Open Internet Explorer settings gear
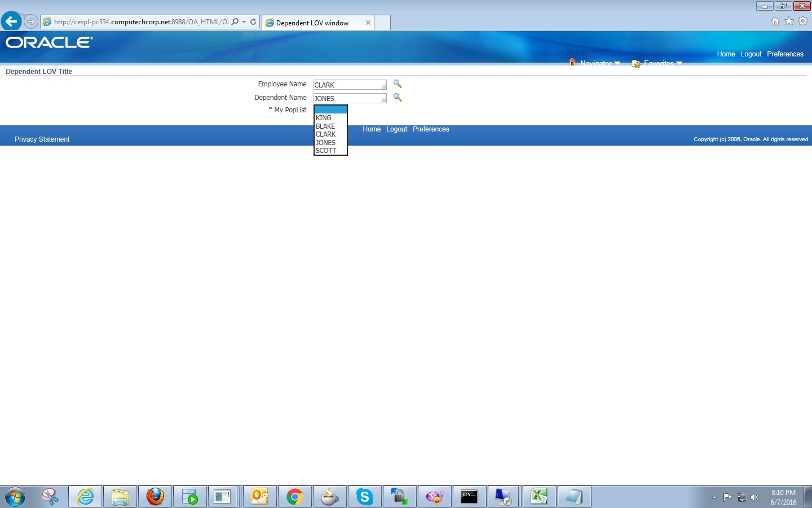Viewport: 812px width, 508px height. 802,21
